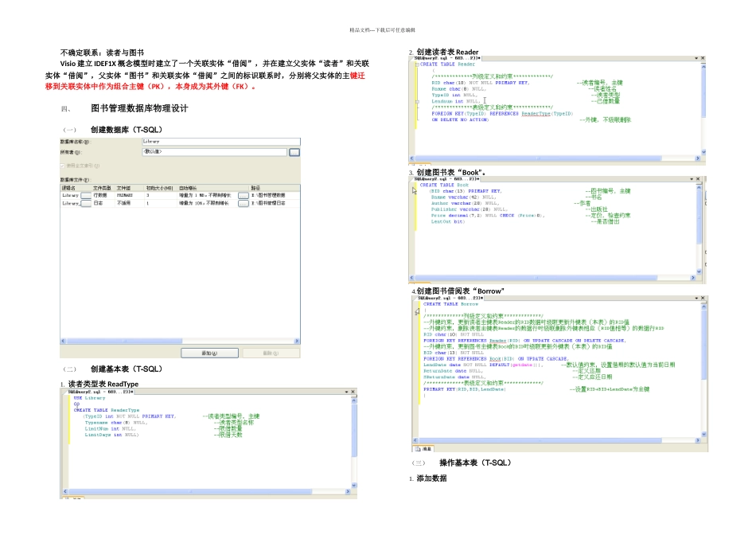
Task: Toggle the use full-text indexing checkbox
Action: pos(64,166)
